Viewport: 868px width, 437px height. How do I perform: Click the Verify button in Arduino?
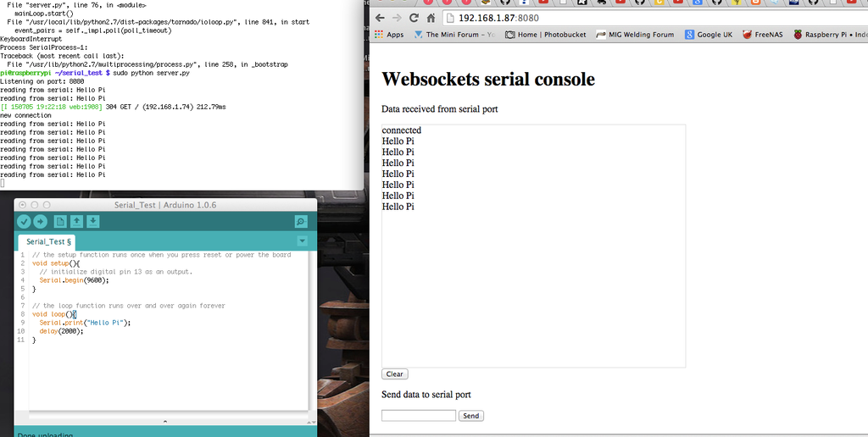pyautogui.click(x=24, y=222)
